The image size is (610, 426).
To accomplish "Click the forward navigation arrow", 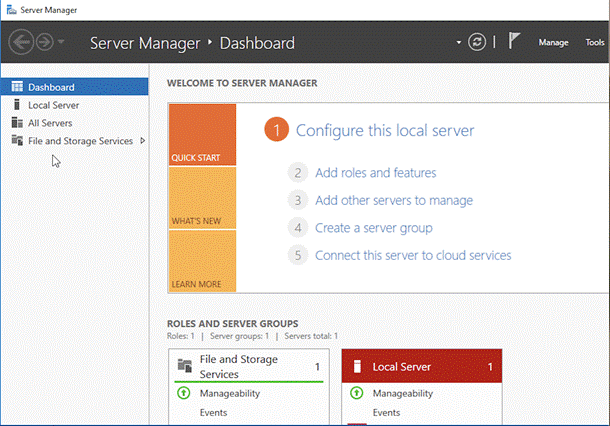I will pos(45,43).
